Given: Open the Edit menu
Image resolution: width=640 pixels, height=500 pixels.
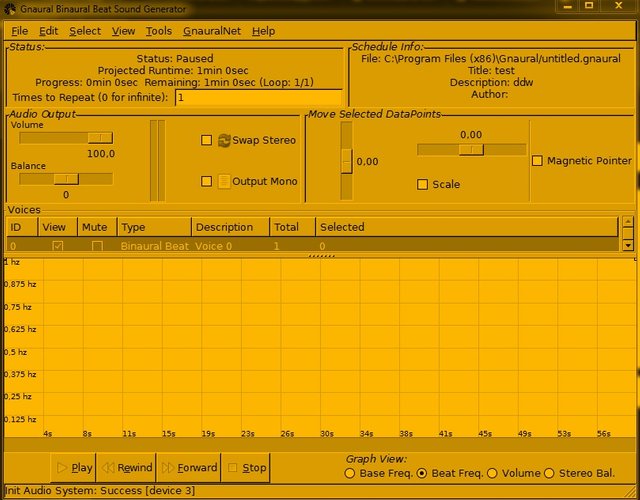Looking at the screenshot, I should (49, 31).
